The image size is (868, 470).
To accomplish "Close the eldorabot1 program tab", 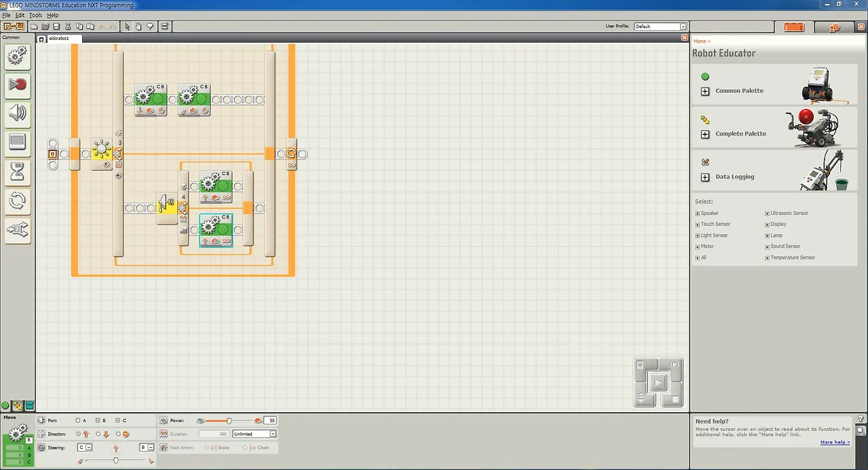I will click(684, 38).
